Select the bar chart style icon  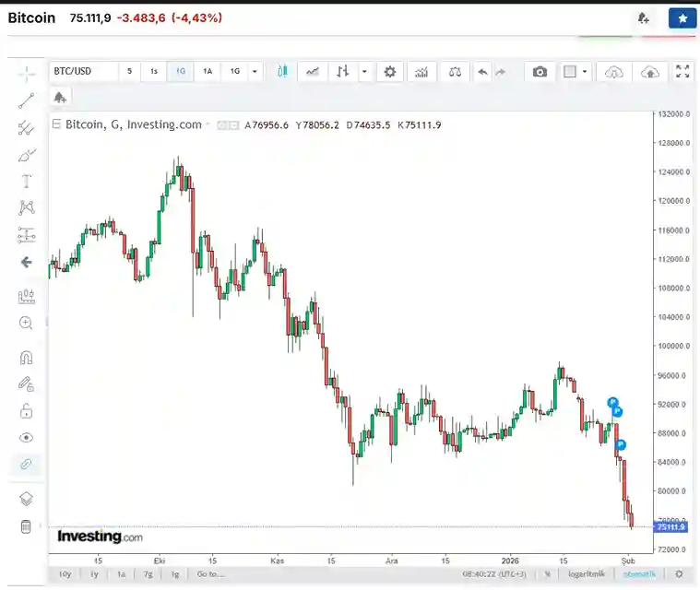click(343, 71)
